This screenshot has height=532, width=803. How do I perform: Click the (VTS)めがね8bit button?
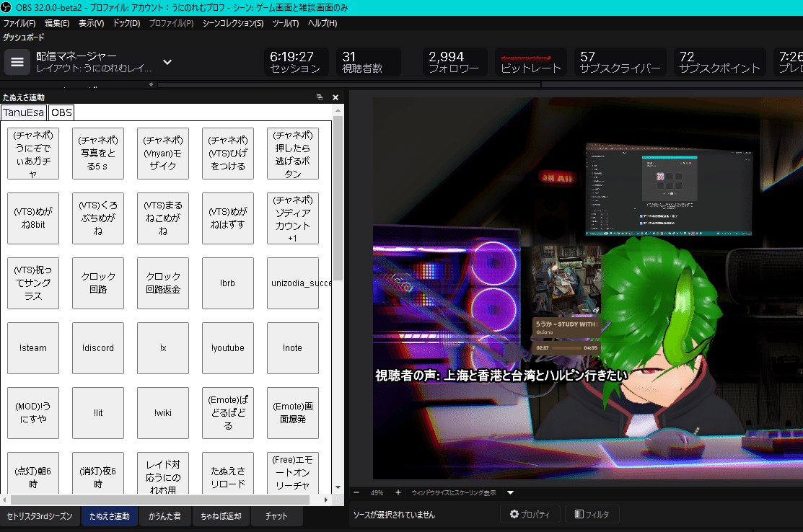click(x=33, y=218)
